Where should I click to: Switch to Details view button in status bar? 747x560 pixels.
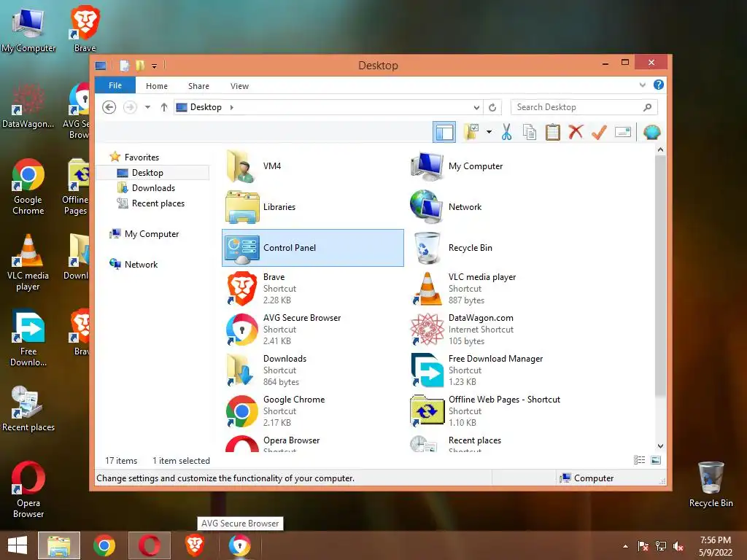coord(639,460)
